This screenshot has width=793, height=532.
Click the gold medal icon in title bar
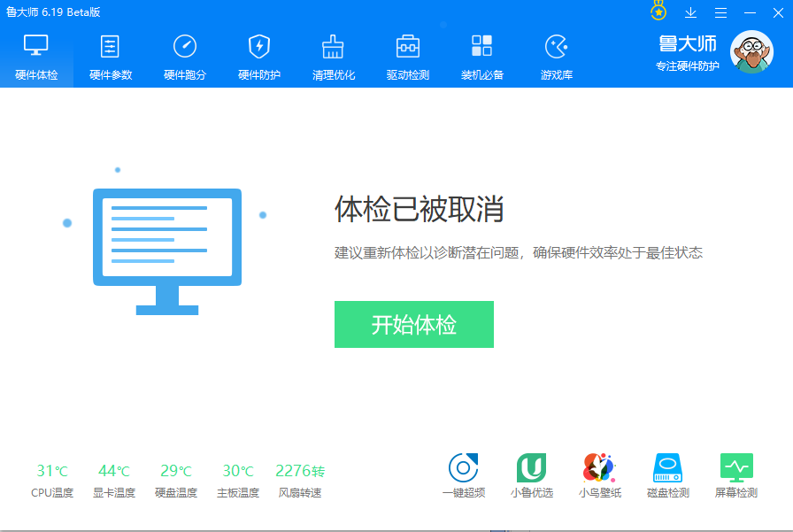(x=658, y=12)
